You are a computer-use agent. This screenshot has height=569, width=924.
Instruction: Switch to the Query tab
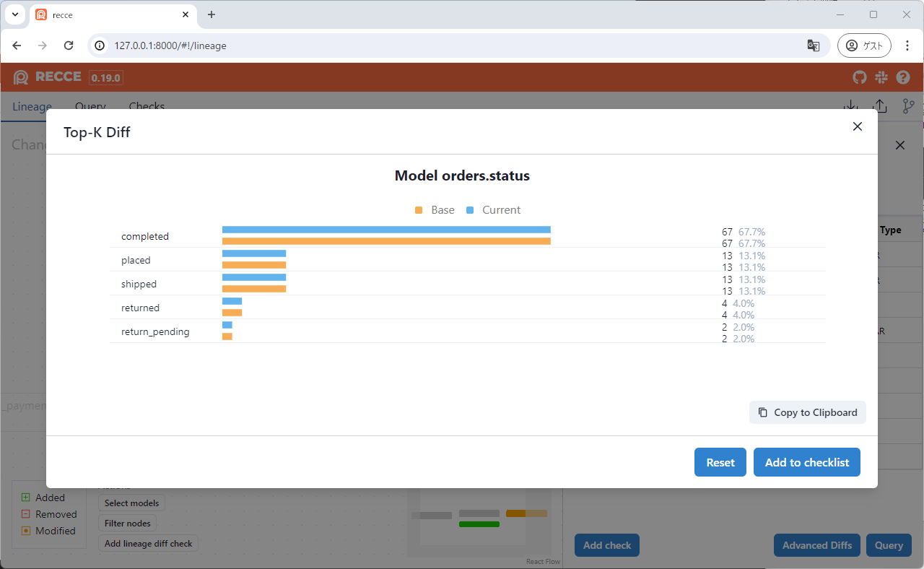[x=90, y=106]
